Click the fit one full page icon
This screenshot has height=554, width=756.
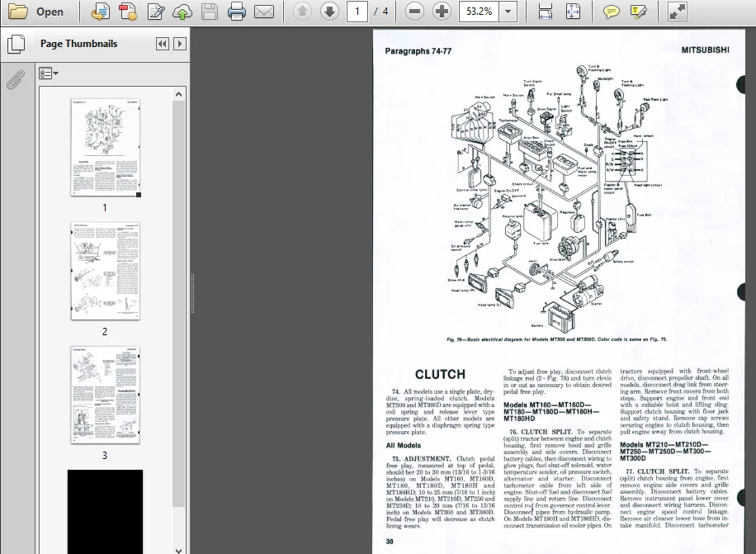tap(573, 12)
